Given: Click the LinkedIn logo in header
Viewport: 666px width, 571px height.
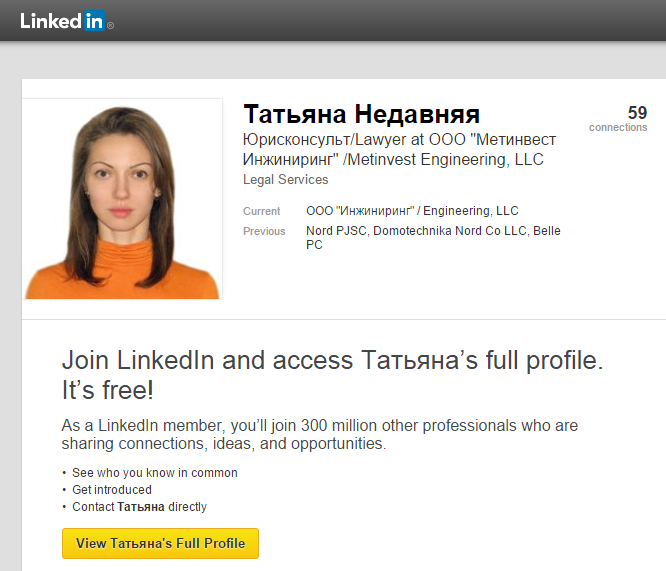Looking at the screenshot, I should (x=67, y=21).
